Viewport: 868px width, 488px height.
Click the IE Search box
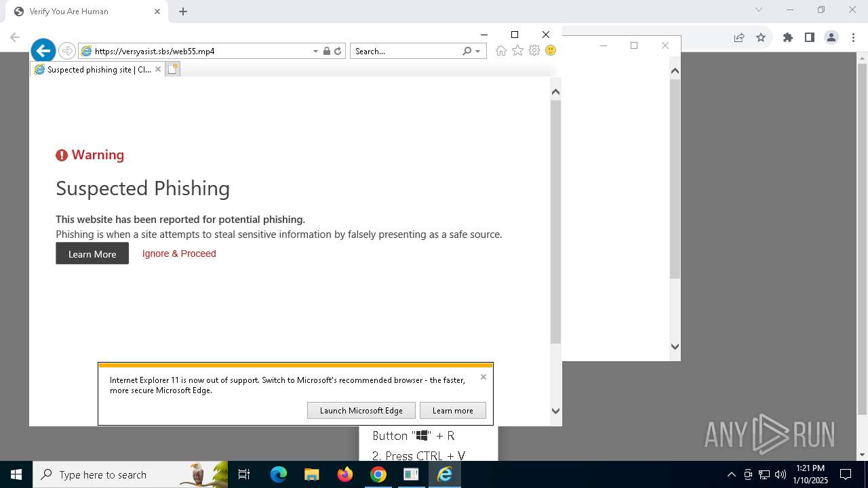click(x=406, y=51)
